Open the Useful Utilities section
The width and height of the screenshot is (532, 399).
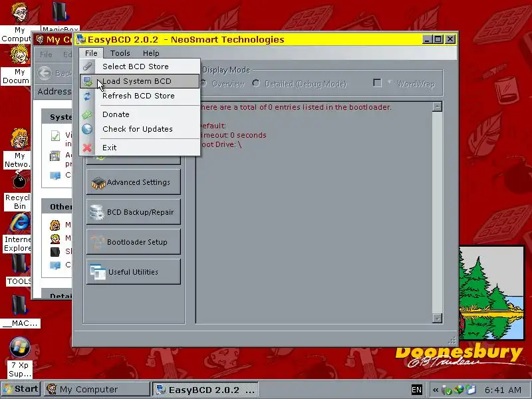click(x=134, y=272)
